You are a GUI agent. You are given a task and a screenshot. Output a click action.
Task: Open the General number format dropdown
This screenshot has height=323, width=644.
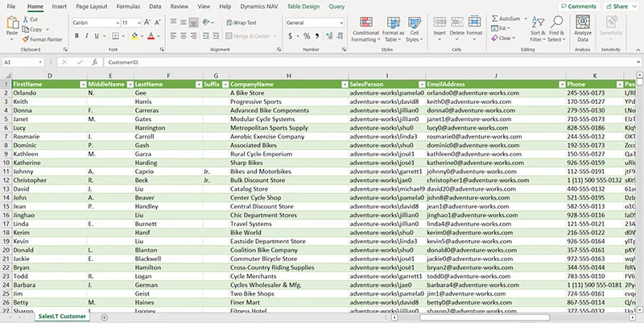pyautogui.click(x=341, y=23)
